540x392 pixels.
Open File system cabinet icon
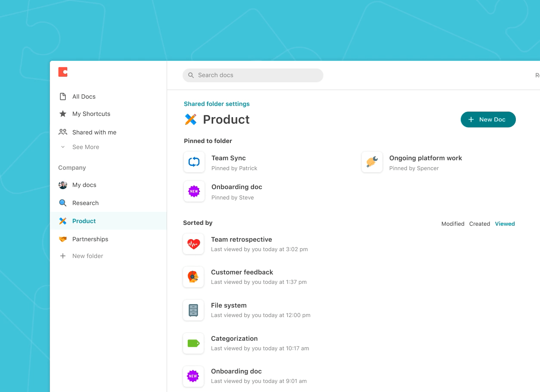coord(193,310)
